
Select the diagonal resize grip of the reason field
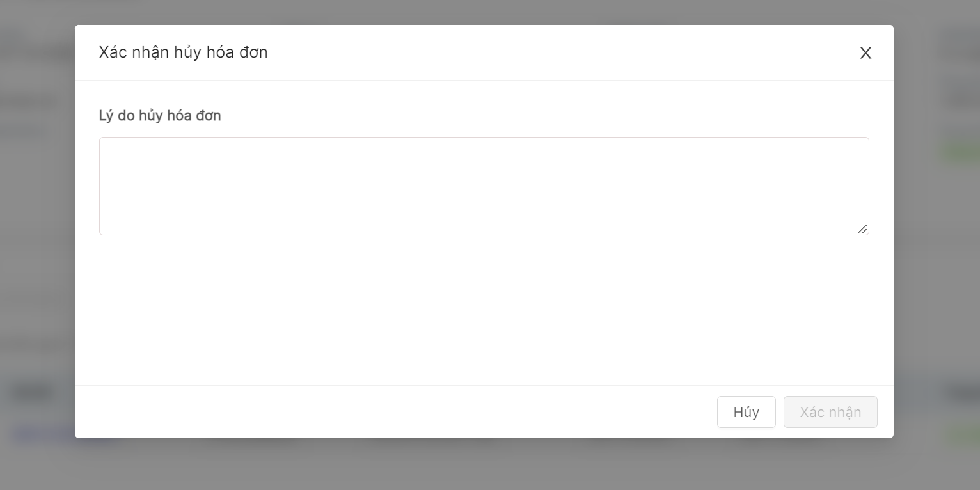862,229
